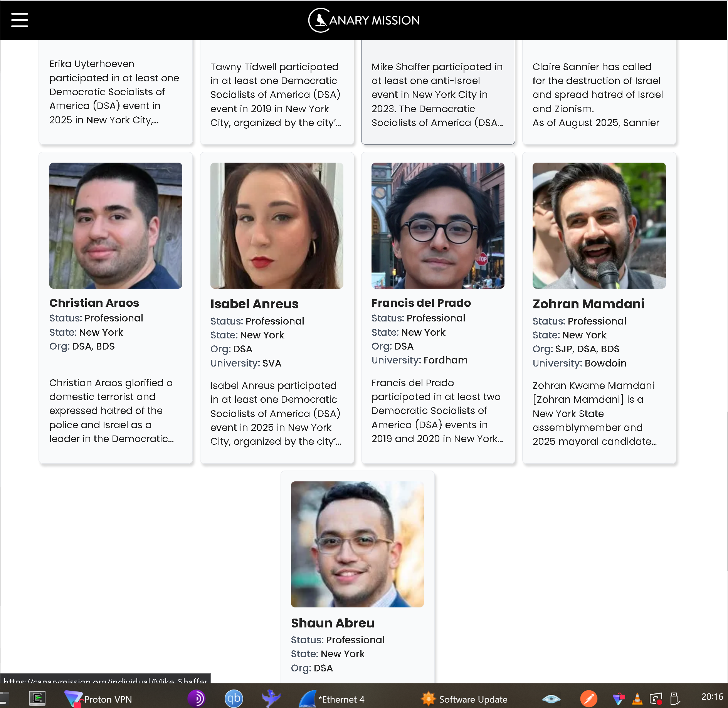Open the terminal icon on the taskbar

coord(37,698)
